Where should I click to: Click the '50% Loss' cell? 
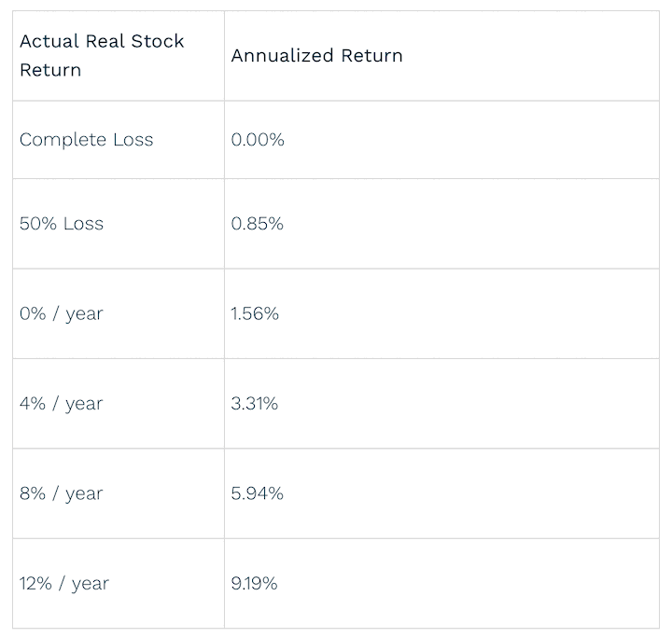tap(119, 224)
